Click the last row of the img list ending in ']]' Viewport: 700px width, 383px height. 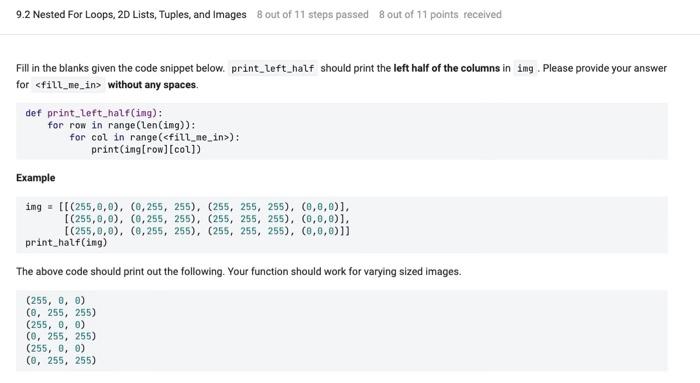point(207,231)
